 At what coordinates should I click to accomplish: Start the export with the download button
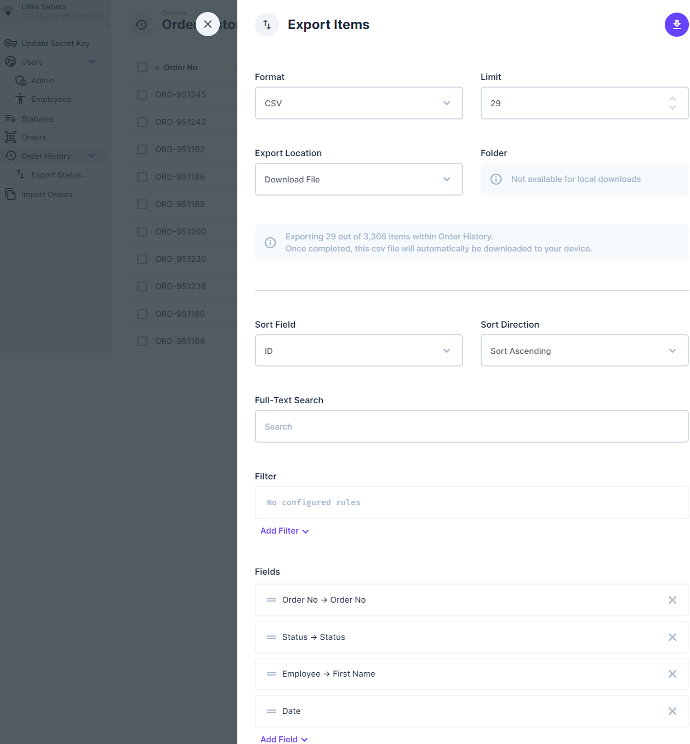677,25
